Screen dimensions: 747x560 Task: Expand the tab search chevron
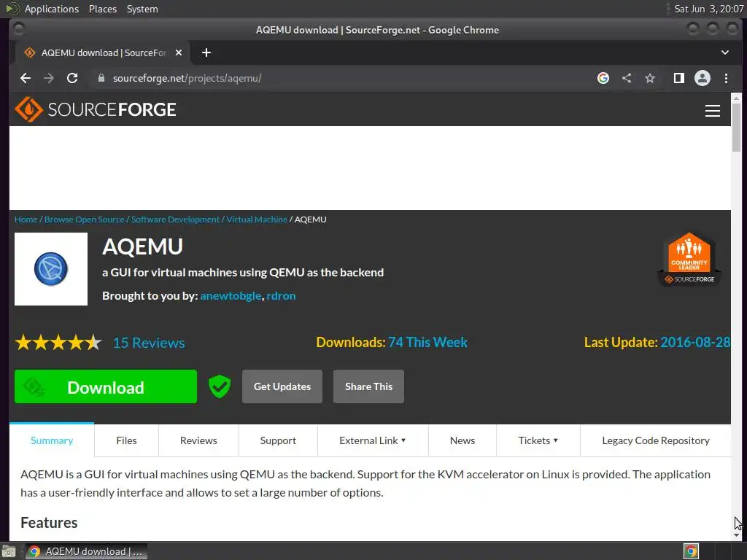pos(724,52)
